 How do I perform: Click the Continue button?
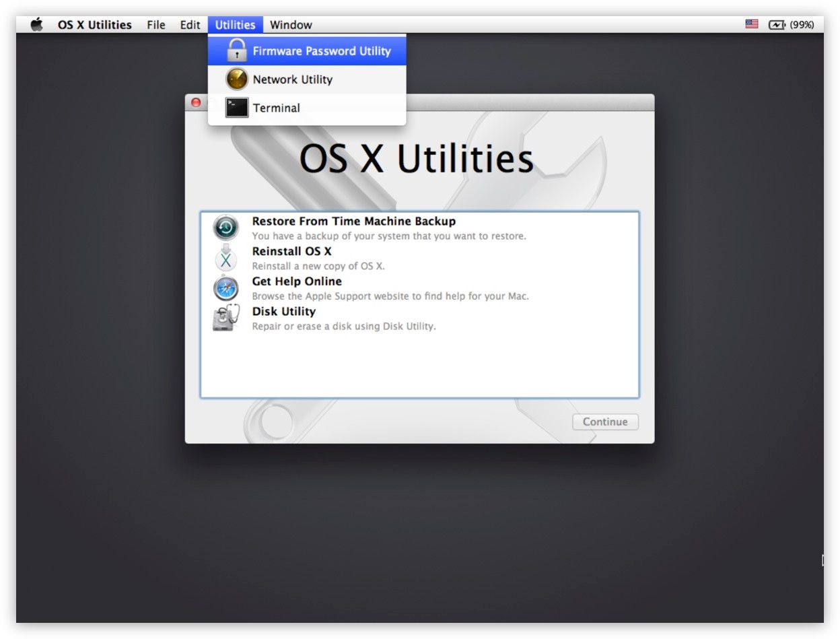605,422
